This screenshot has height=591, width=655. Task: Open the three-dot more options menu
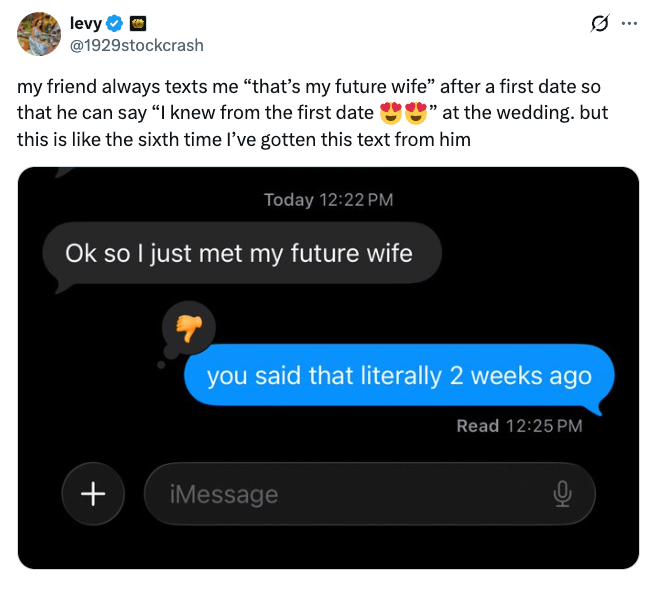[x=629, y=24]
